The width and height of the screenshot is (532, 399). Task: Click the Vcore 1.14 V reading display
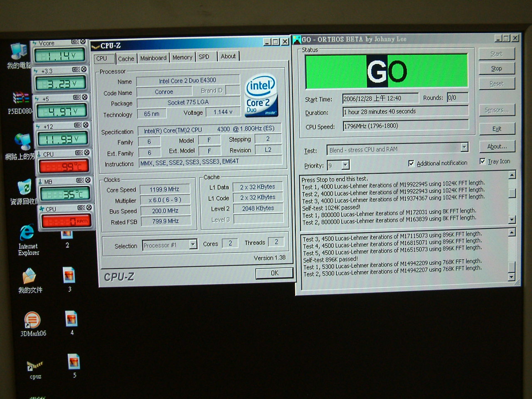(x=60, y=55)
